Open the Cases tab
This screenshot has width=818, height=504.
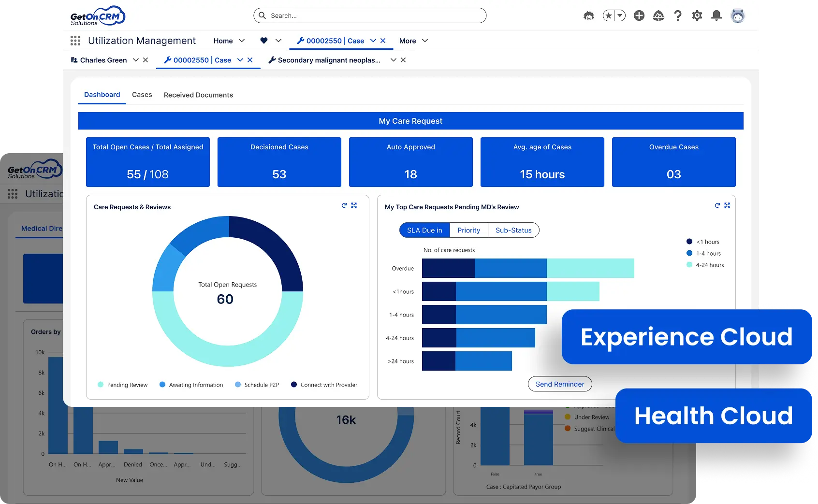[x=142, y=95]
